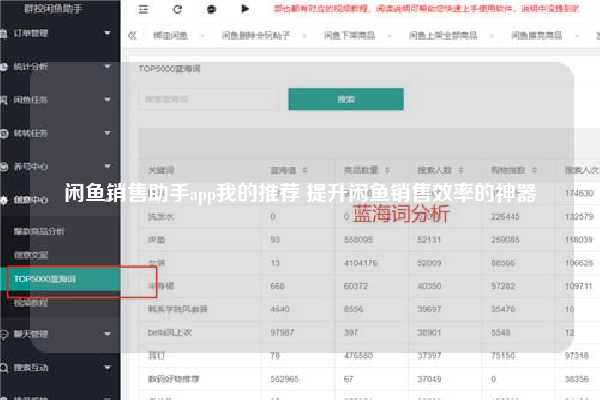Click the 统计分析 sidebar icon

coord(6,67)
